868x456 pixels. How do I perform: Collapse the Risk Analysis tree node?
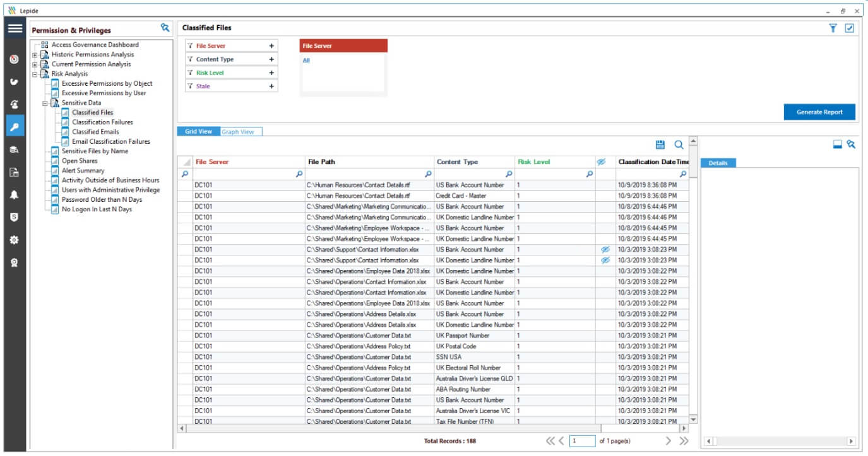[35, 74]
